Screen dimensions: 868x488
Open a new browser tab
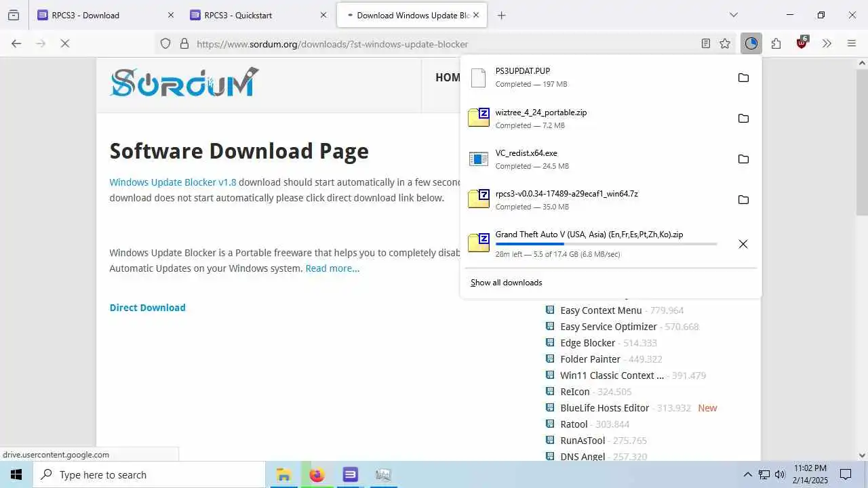click(502, 15)
